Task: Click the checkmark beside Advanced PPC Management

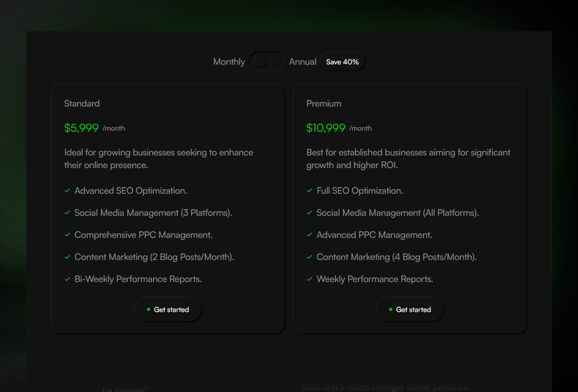Action: pos(309,235)
